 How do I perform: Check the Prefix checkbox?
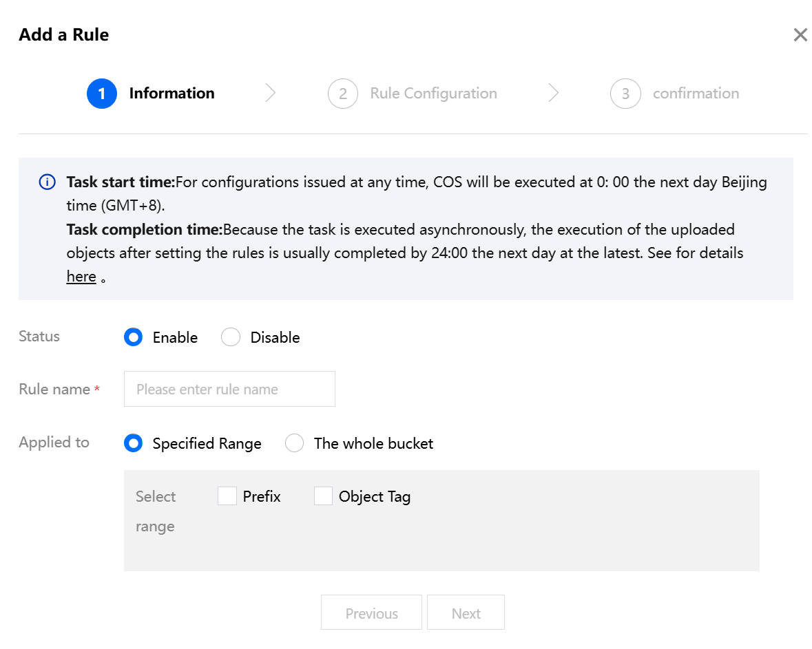pyautogui.click(x=227, y=496)
